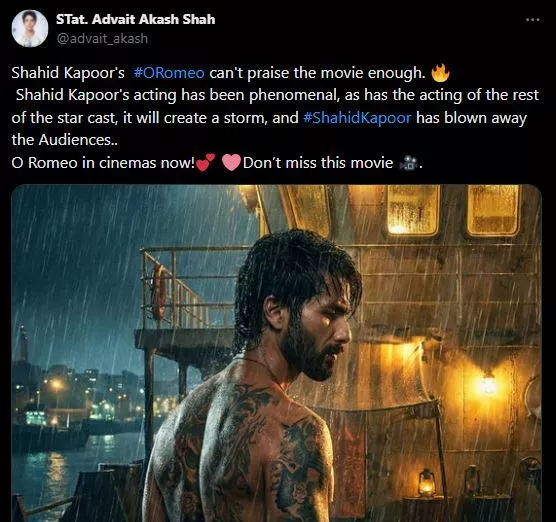The image size is (556, 522).
Task: Click the two-hearts emoji after 'cinemas now!'
Action: 206,163
